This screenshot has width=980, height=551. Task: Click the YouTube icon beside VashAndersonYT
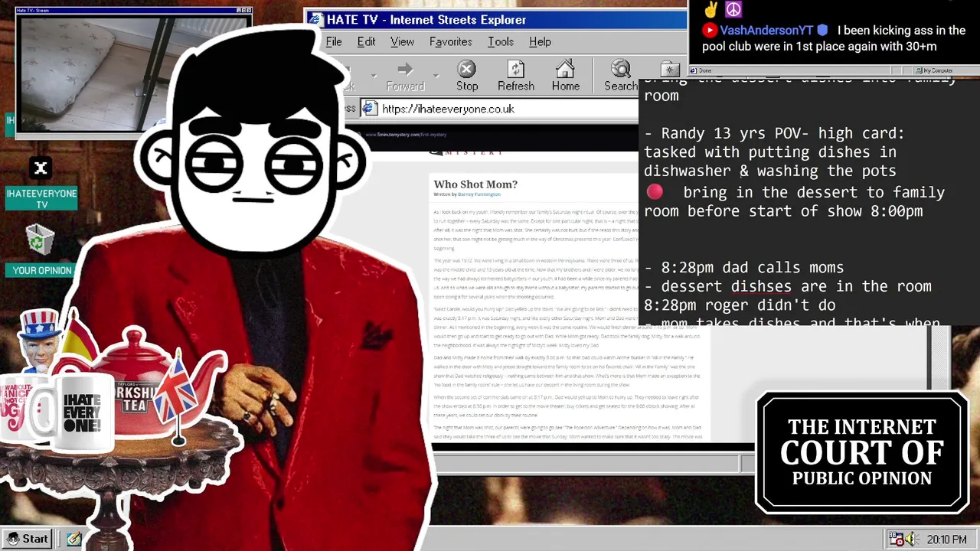click(710, 31)
